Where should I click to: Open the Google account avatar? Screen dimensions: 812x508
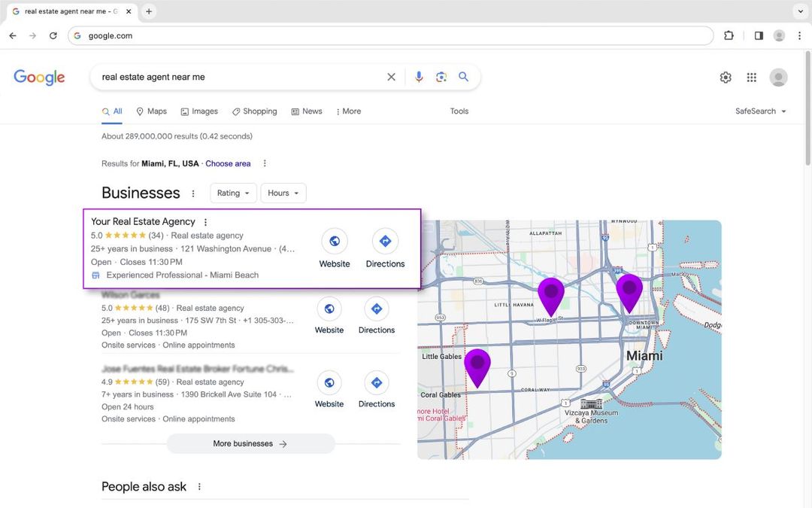[x=778, y=78]
